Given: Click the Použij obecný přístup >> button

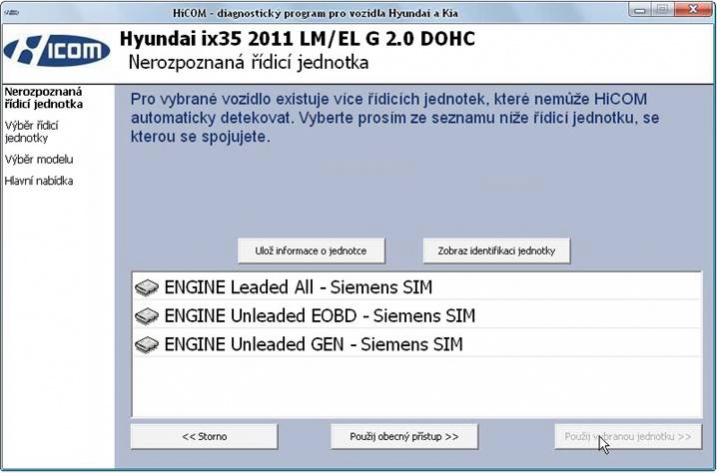Looking at the screenshot, I should pos(404,437).
